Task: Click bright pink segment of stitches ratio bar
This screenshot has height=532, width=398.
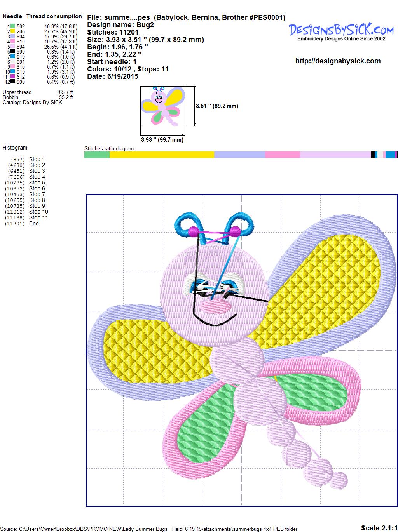Action: click(x=282, y=155)
